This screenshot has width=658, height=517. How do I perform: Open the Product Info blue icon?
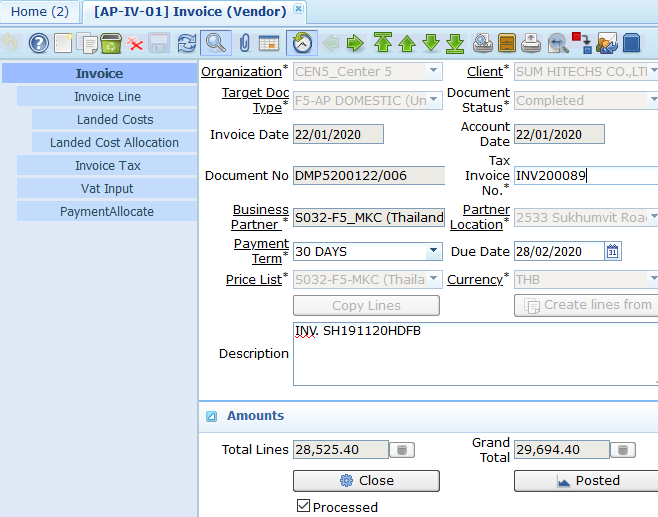[x=631, y=43]
